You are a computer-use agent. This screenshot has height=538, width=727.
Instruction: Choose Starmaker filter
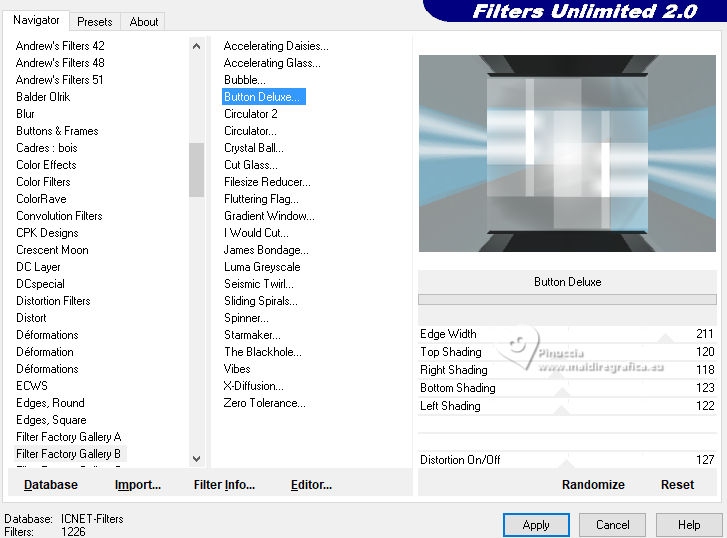[x=252, y=335]
